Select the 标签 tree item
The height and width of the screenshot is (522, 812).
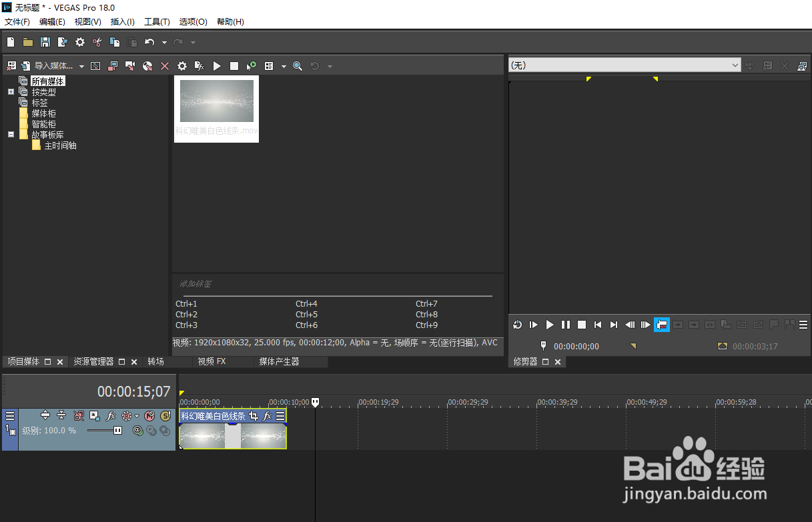click(39, 103)
